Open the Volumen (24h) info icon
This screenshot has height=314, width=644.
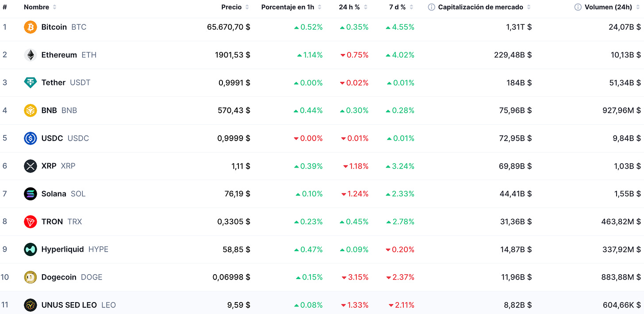click(x=578, y=7)
